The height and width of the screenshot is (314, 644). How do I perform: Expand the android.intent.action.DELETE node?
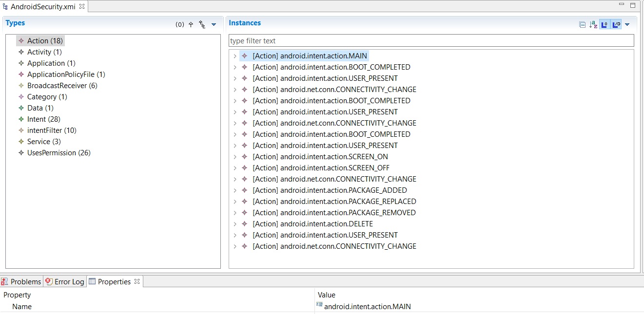tap(235, 224)
